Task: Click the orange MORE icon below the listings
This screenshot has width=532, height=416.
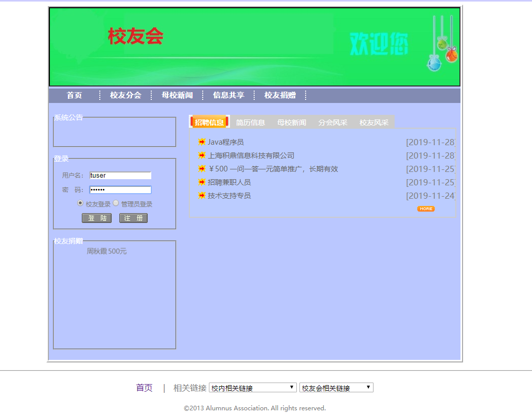Action: (426, 209)
